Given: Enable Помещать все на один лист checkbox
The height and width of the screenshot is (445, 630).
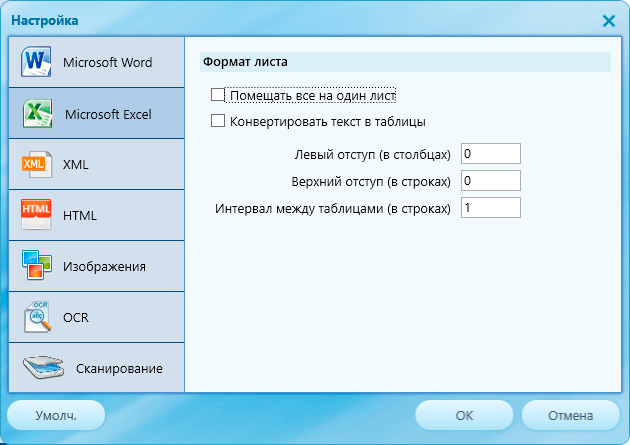Looking at the screenshot, I should click(x=218, y=95).
